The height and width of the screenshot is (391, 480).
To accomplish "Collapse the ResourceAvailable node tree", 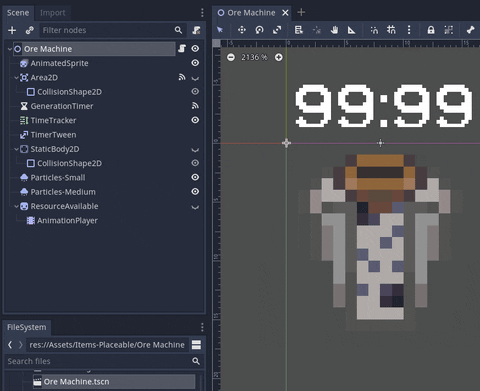I will [x=16, y=206].
